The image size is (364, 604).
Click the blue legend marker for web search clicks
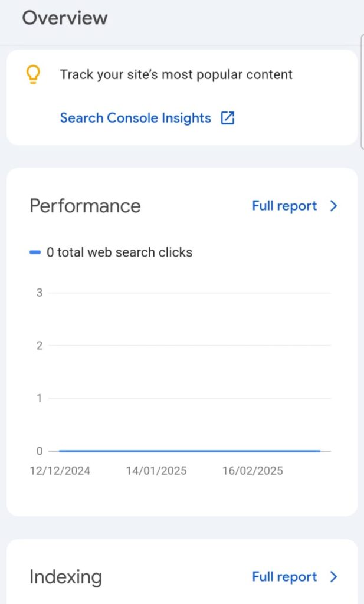35,252
